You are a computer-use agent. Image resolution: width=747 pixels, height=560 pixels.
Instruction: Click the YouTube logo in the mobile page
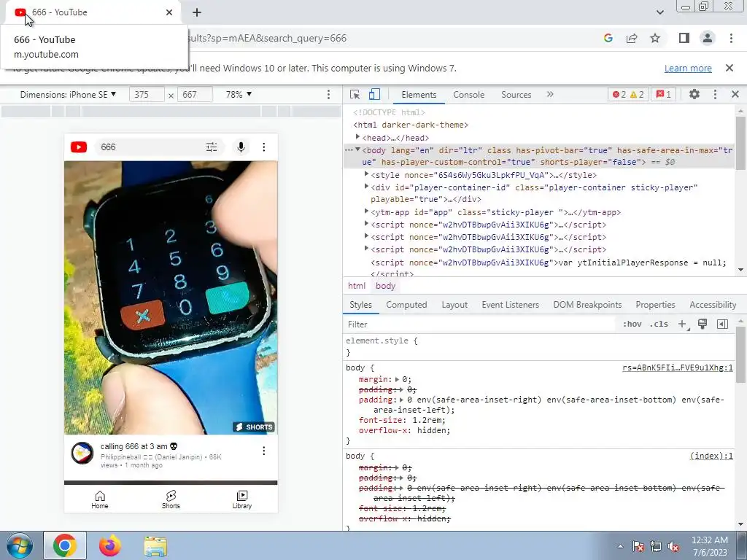point(79,147)
